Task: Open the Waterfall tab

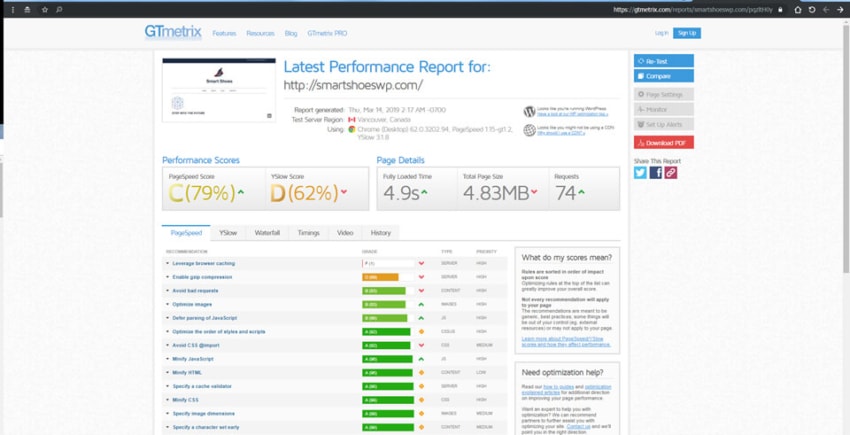Action: [267, 233]
